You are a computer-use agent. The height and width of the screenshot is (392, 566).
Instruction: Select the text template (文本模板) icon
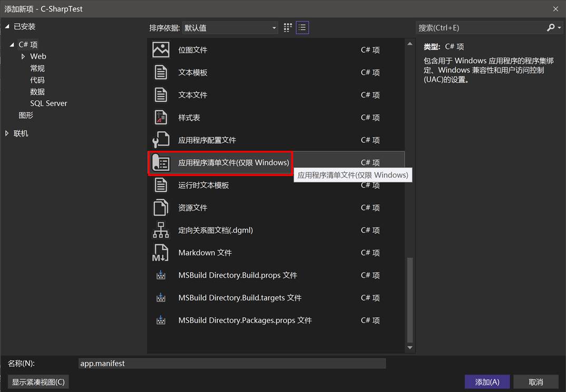[161, 72]
